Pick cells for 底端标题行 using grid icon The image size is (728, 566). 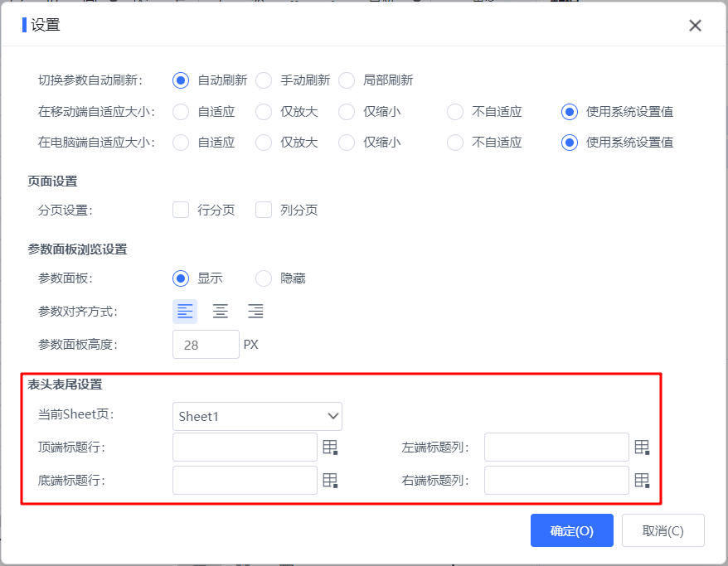(330, 480)
